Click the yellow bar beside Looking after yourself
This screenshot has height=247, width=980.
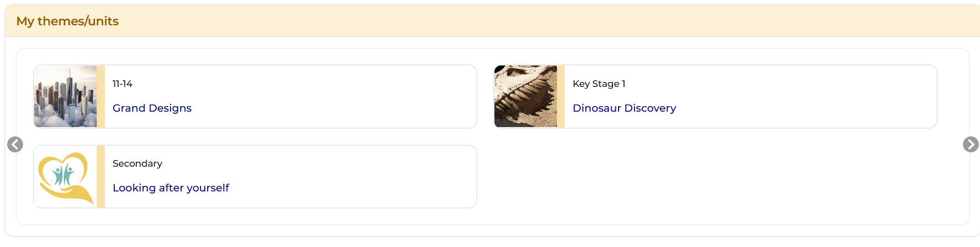point(101,177)
